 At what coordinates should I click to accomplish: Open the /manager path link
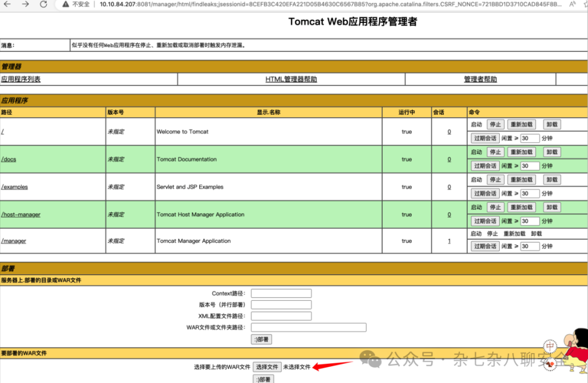click(x=14, y=241)
